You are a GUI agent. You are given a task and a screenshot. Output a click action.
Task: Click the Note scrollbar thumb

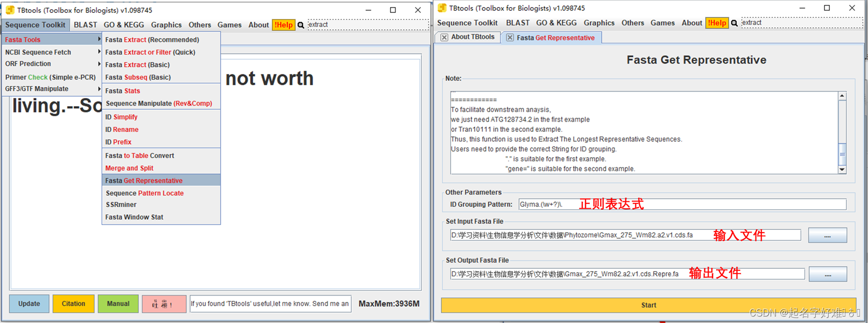(842, 154)
